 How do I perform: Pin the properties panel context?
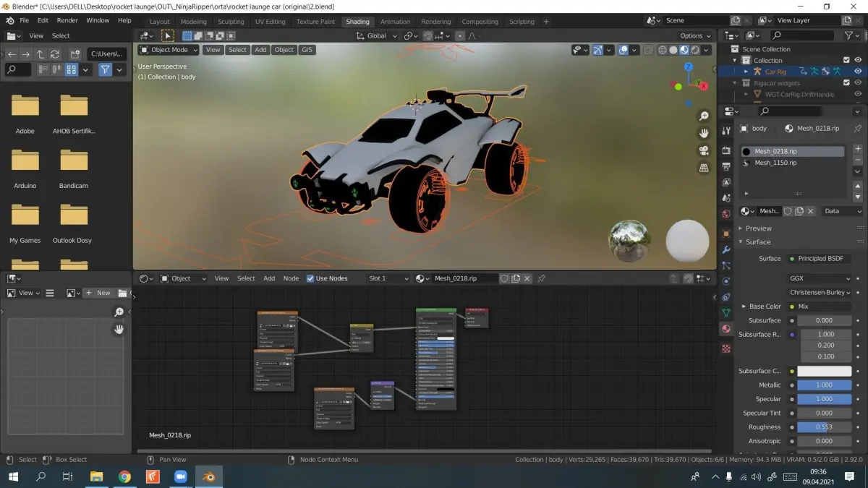(858, 128)
